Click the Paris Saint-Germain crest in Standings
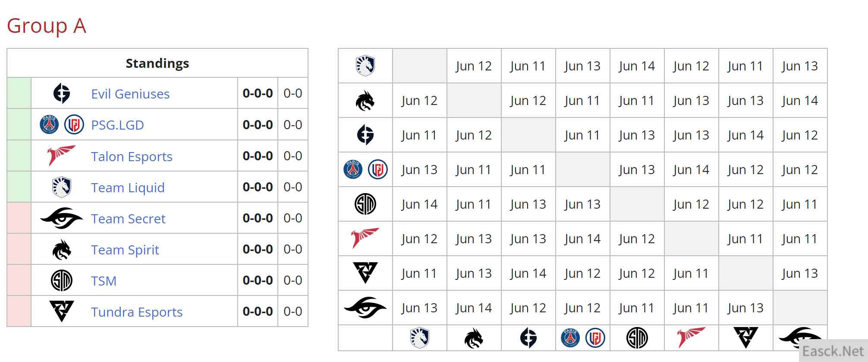 (49, 125)
